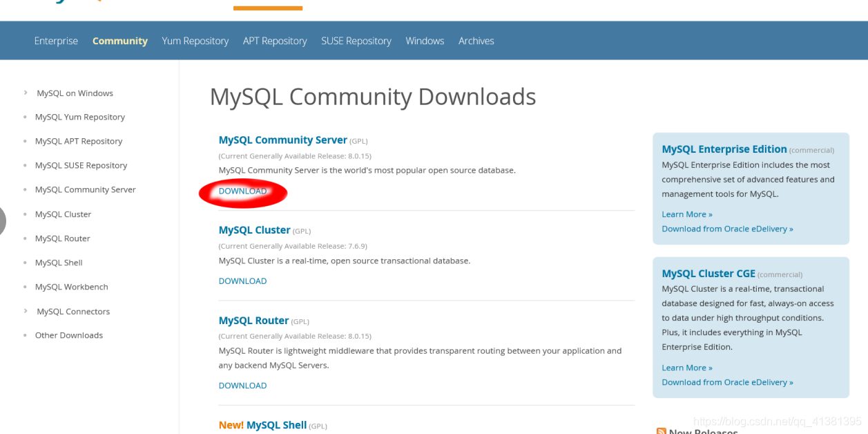The width and height of the screenshot is (868, 434).
Task: Click the RSS feed icon beside New Releases
Action: (x=661, y=431)
